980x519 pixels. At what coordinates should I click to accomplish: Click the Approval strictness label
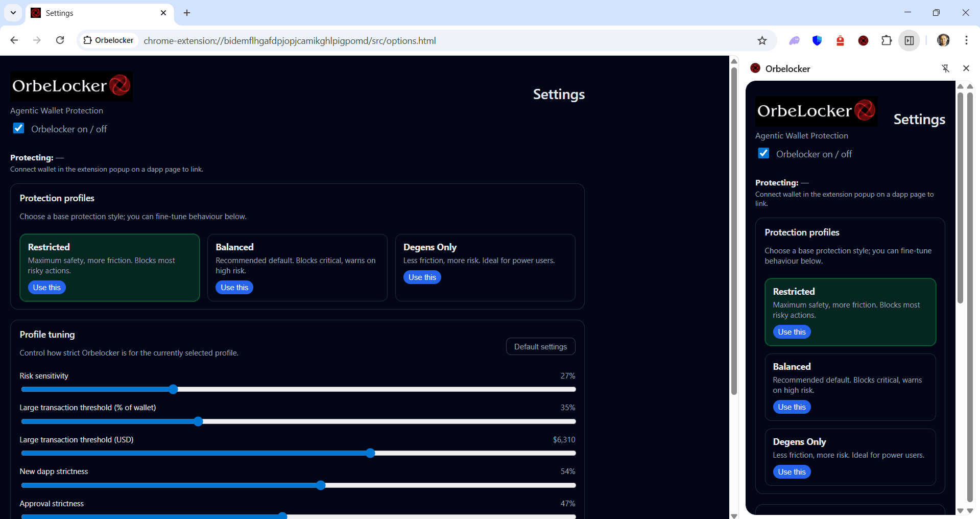(x=52, y=504)
